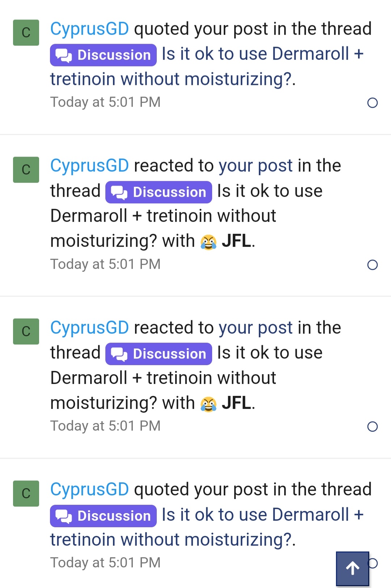The height and width of the screenshot is (588, 391).
Task: Click CyprusGD's avatar in the last notification
Action: [x=26, y=493]
